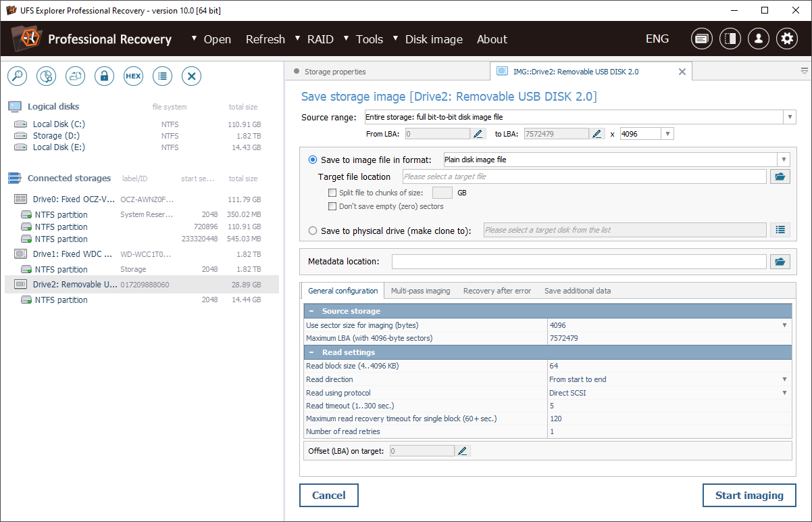Open the Read direction dropdown
Viewport: 812px width, 522px height.
(784, 379)
